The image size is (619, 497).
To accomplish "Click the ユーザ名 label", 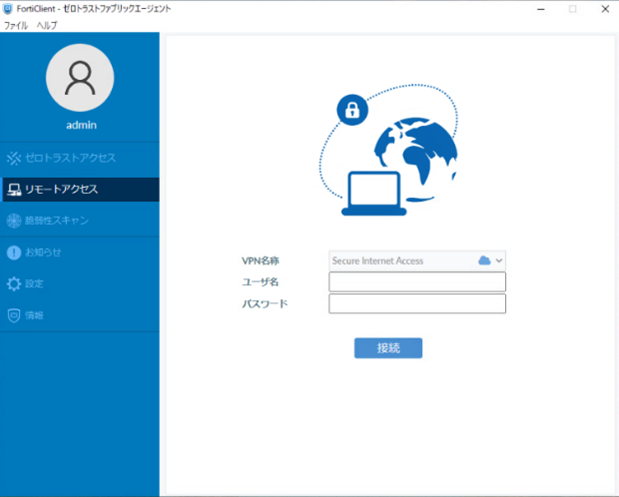I will pyautogui.click(x=260, y=282).
